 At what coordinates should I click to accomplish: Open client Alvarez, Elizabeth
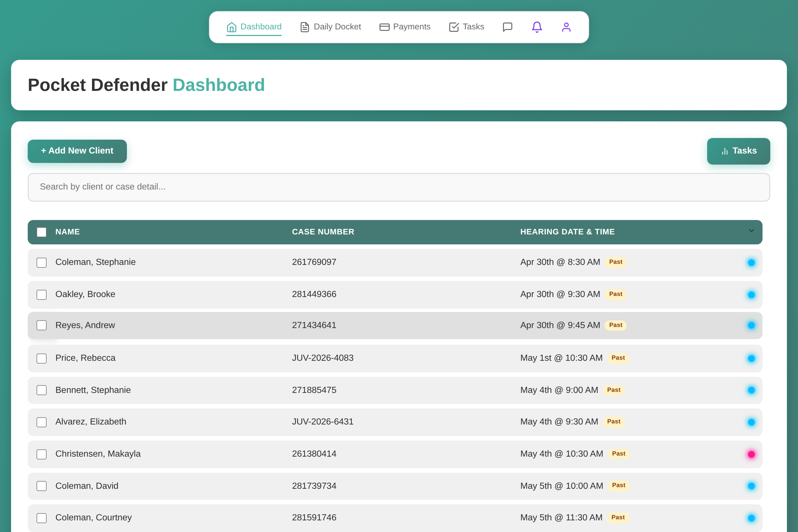[x=91, y=422]
